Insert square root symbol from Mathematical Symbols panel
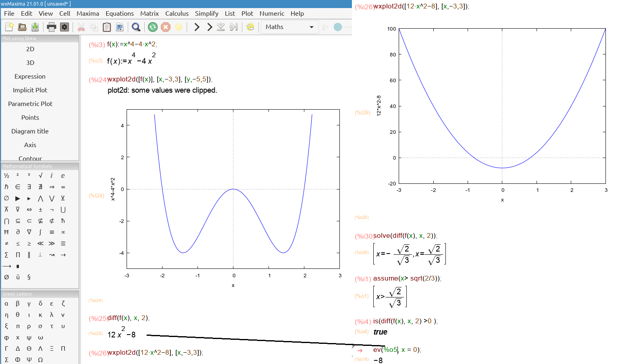The image size is (620, 364). click(40, 175)
